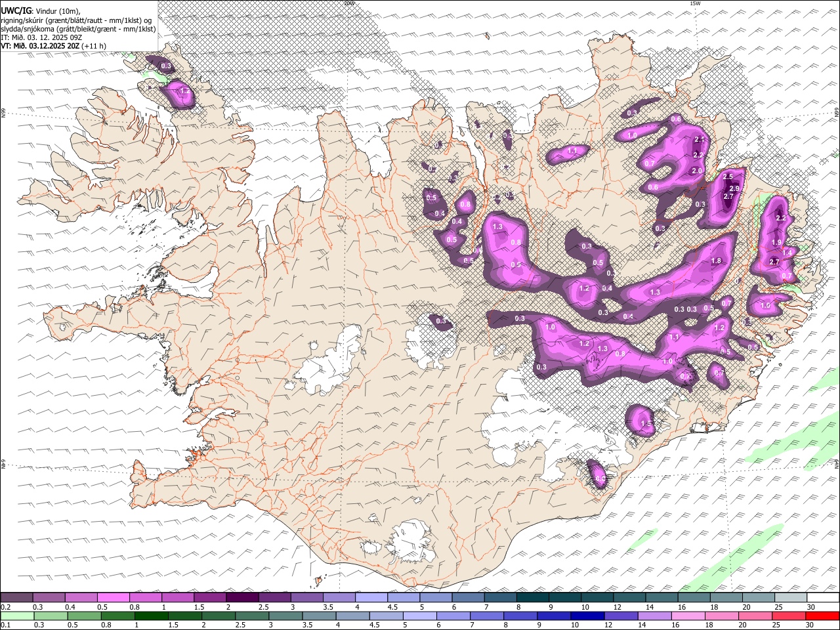Screen dimensions: 840x630
Task: Click the '(+11 h)' forecast offset text
Action: tap(94, 46)
